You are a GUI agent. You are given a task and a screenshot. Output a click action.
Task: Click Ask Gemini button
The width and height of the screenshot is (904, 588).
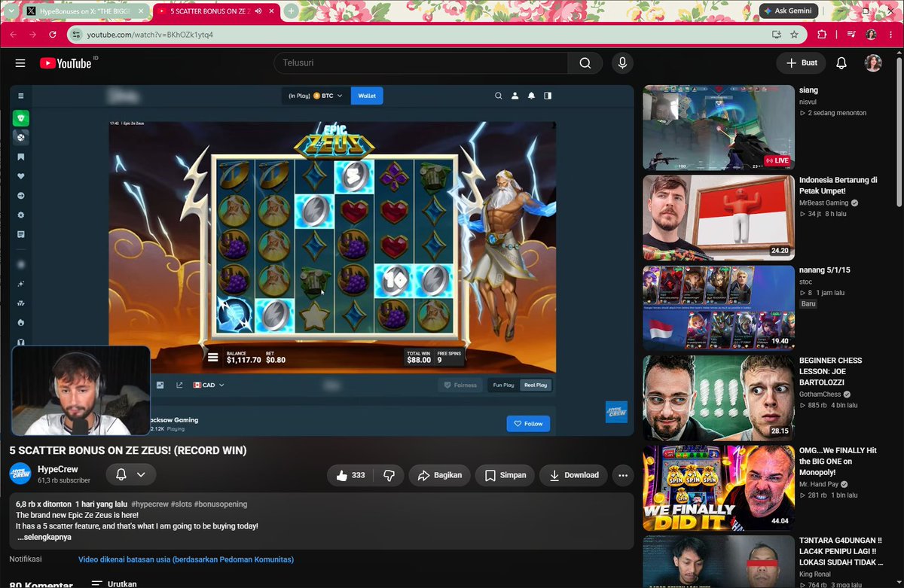(x=789, y=11)
